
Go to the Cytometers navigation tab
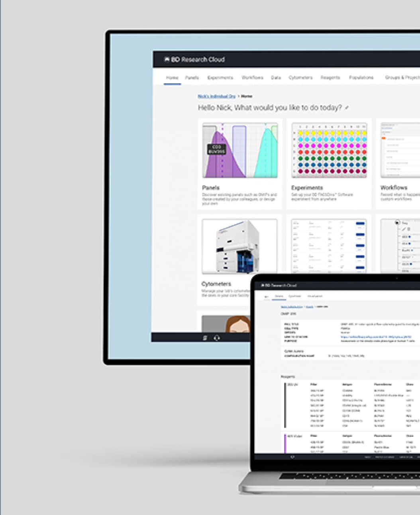[x=300, y=78]
